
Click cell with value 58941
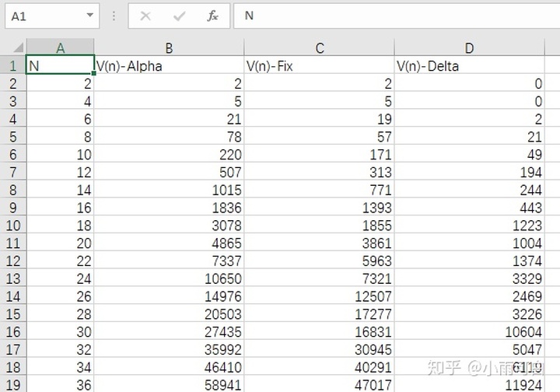point(169,384)
